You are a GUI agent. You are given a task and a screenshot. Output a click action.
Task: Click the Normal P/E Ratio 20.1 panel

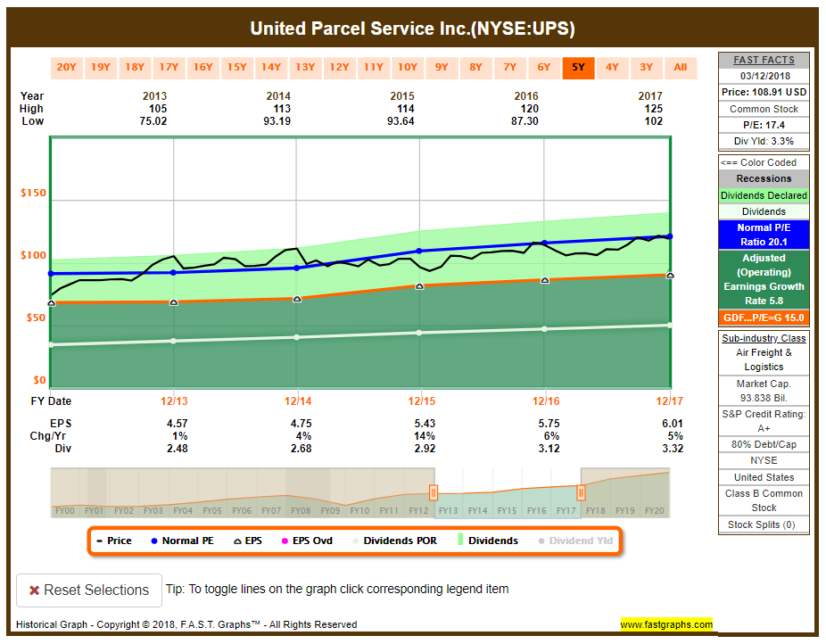coord(764,235)
